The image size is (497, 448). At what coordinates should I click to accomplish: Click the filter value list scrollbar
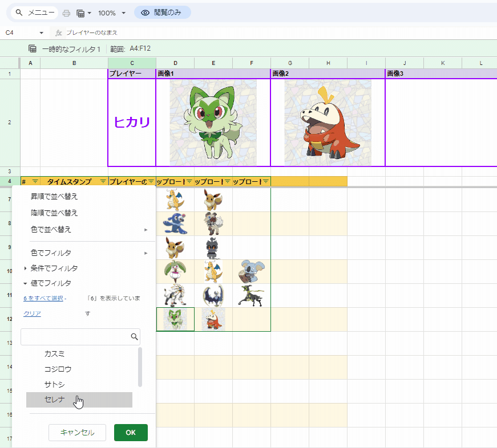point(140,367)
